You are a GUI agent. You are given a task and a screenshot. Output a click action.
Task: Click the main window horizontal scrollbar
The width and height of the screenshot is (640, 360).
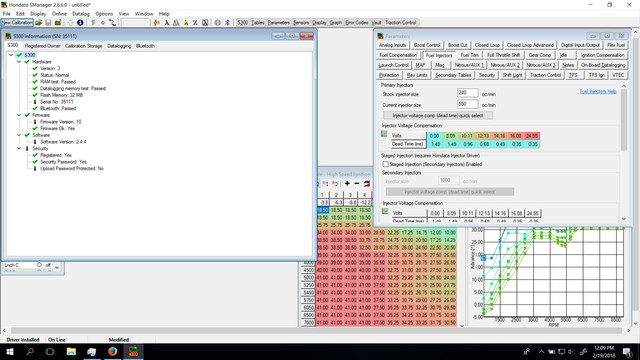pyautogui.click(x=316, y=330)
